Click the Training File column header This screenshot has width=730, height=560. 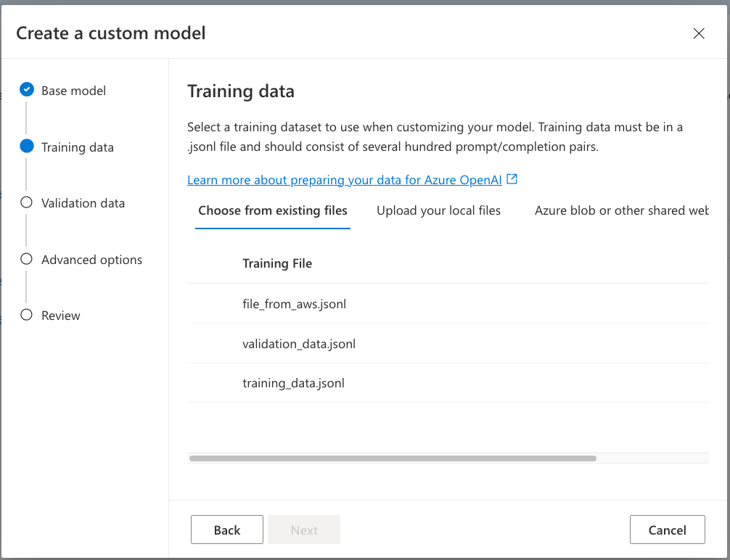[277, 263]
